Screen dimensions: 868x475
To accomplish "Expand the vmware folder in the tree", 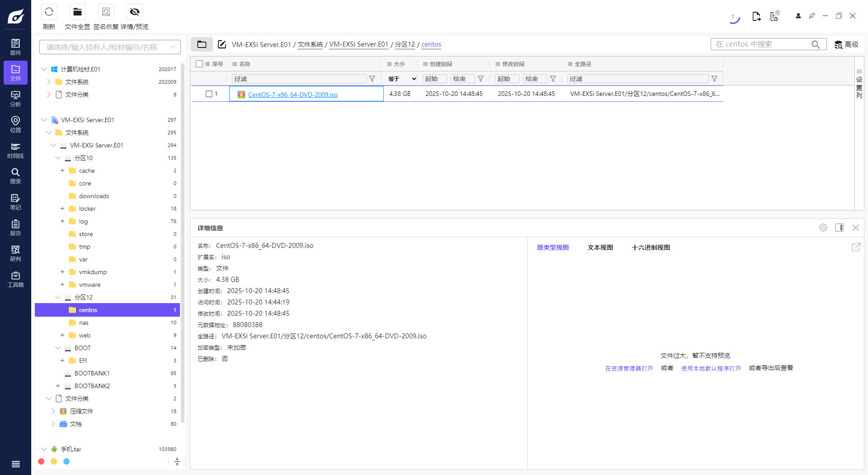I will pyautogui.click(x=62, y=285).
